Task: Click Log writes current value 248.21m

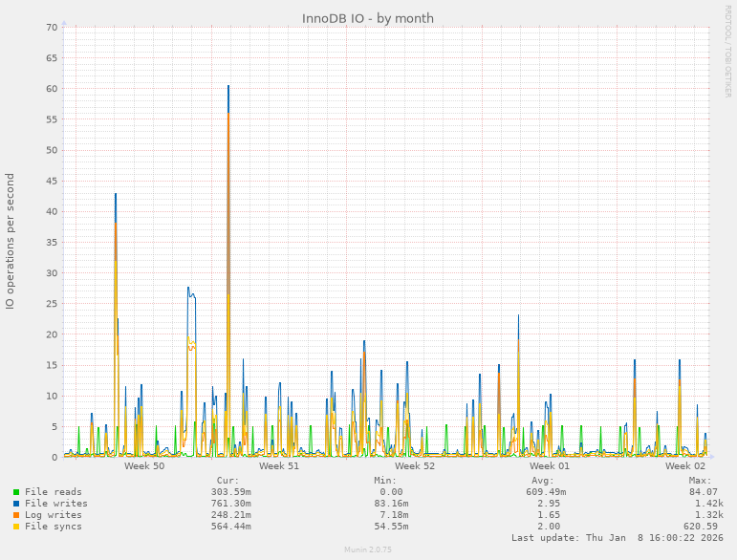Action: [x=230, y=515]
